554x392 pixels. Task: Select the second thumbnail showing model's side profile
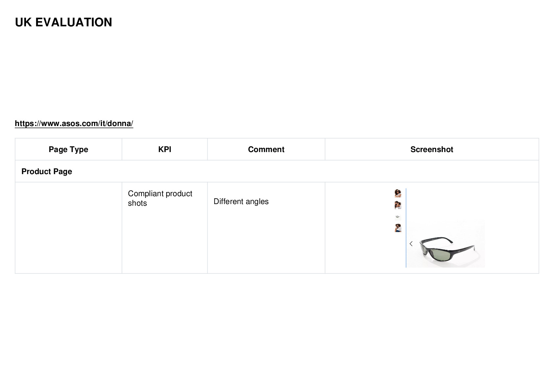point(398,205)
